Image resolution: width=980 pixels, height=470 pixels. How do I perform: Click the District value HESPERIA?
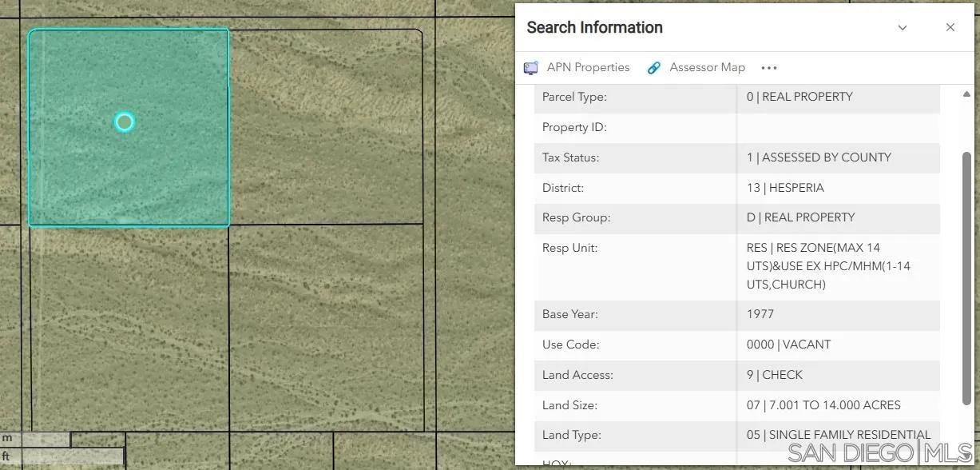click(x=785, y=188)
